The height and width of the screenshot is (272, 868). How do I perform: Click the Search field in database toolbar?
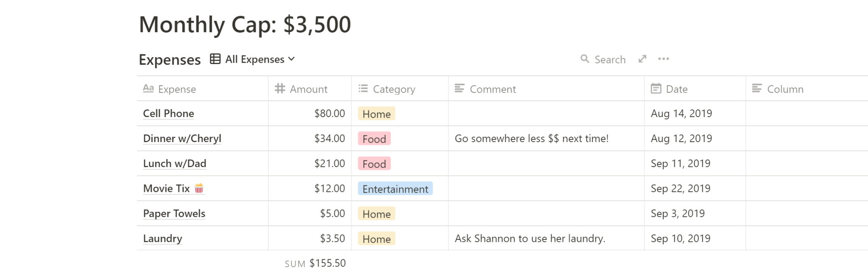coord(610,59)
